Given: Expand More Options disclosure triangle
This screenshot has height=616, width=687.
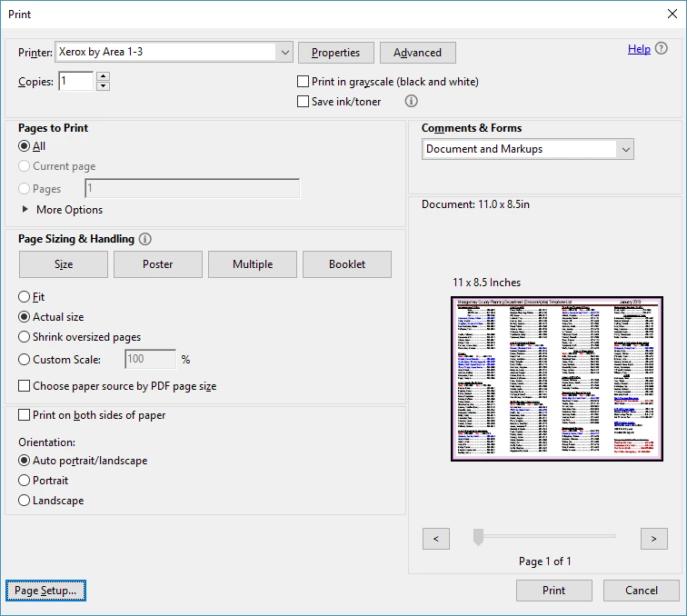Looking at the screenshot, I should coord(25,210).
